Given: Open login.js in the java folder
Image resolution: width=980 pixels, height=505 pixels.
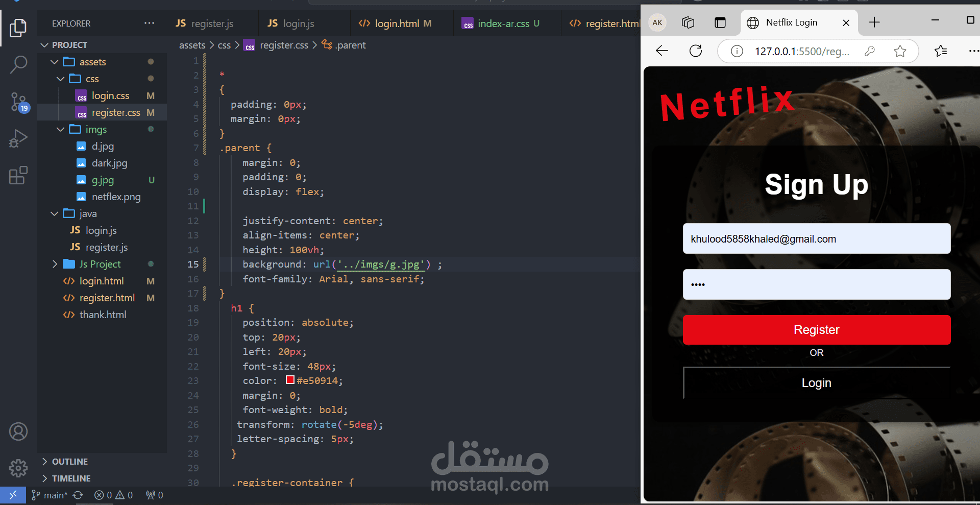Looking at the screenshot, I should click(x=102, y=230).
